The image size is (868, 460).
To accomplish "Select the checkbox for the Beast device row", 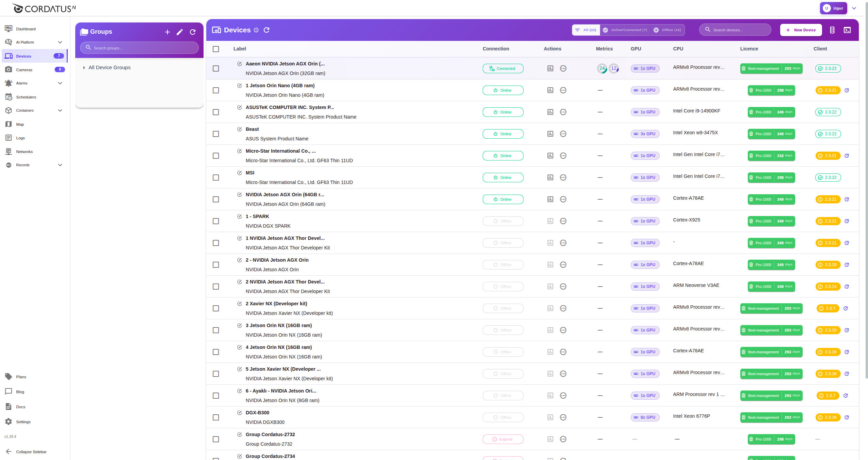I will point(216,134).
